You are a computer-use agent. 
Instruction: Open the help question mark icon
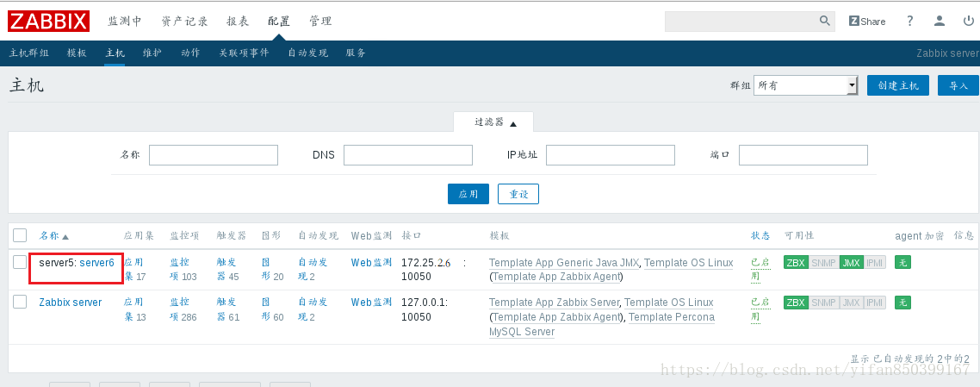tap(909, 21)
